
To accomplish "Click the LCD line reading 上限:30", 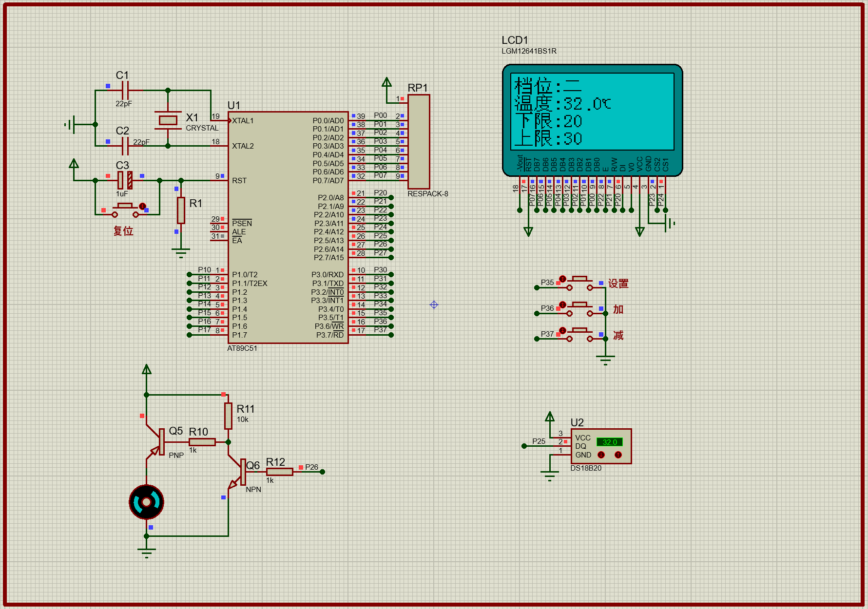I will coord(548,138).
